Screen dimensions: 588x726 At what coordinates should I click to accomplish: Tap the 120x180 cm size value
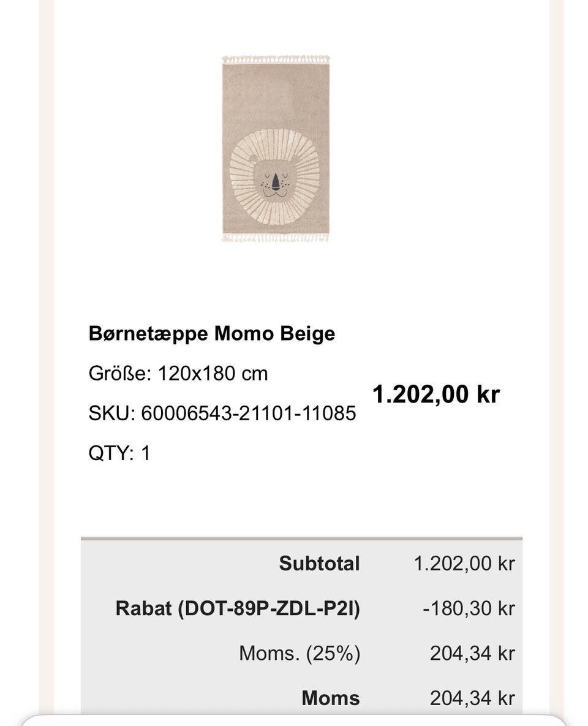click(x=213, y=373)
